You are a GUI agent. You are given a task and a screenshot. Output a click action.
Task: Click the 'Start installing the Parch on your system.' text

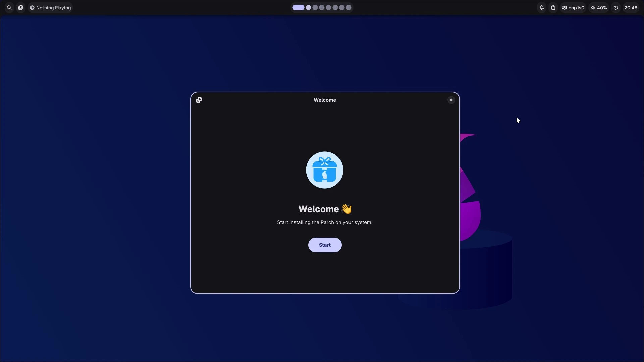pyautogui.click(x=325, y=222)
